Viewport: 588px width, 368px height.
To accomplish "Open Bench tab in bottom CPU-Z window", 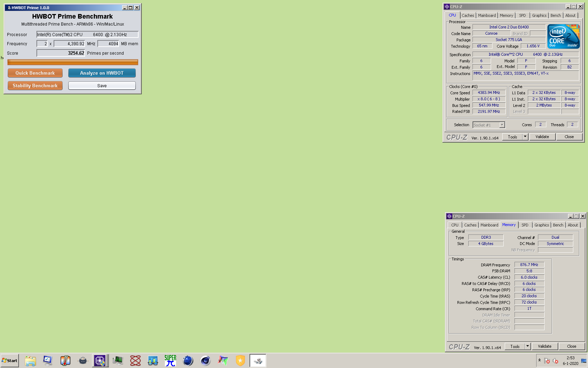I will pyautogui.click(x=558, y=225).
